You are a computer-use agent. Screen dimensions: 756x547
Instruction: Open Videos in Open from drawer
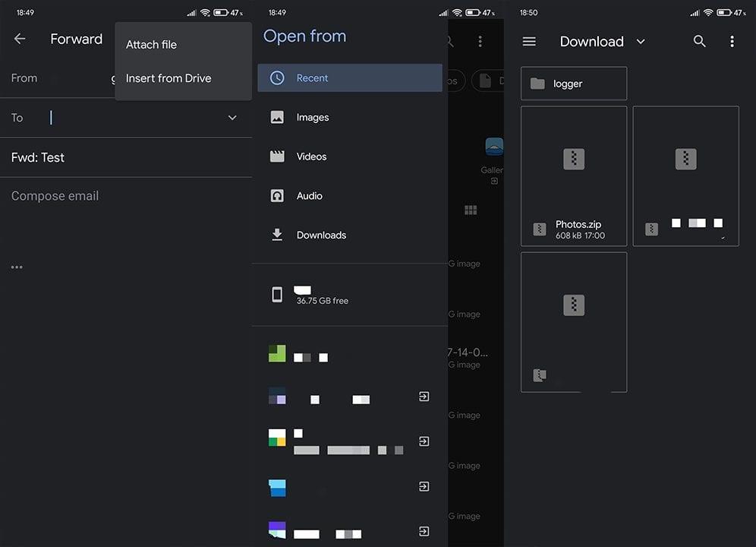pos(350,157)
